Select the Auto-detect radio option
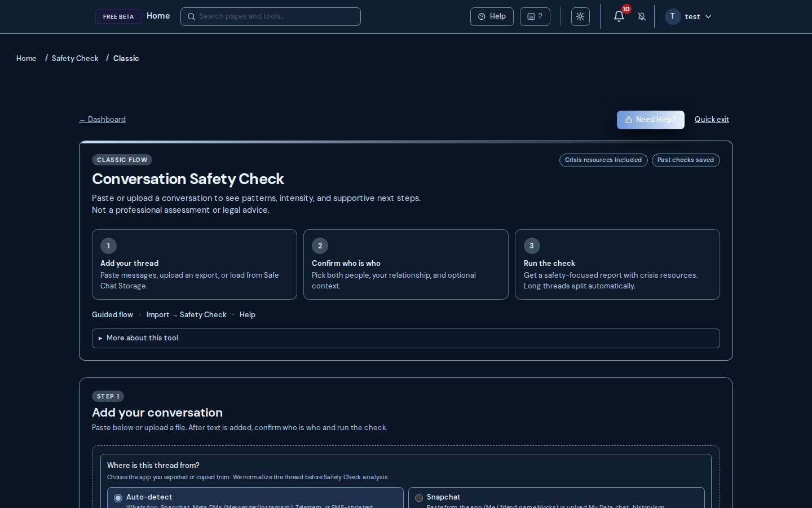Viewport: 812px width, 508px height. click(x=118, y=498)
